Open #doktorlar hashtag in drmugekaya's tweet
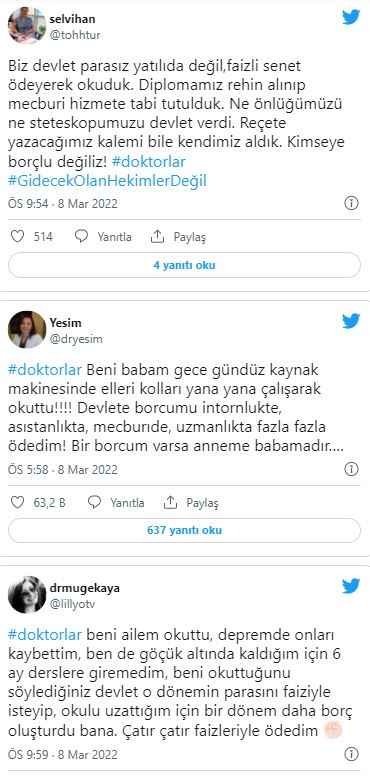This screenshot has height=780, width=370. tap(45, 636)
